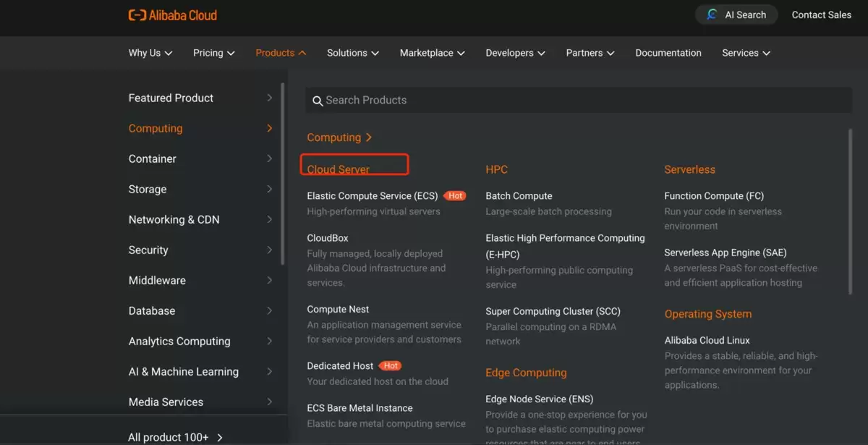Screen dimensions: 868x445
Task: Click the magnifier icon in Search Products
Action: [x=317, y=101]
